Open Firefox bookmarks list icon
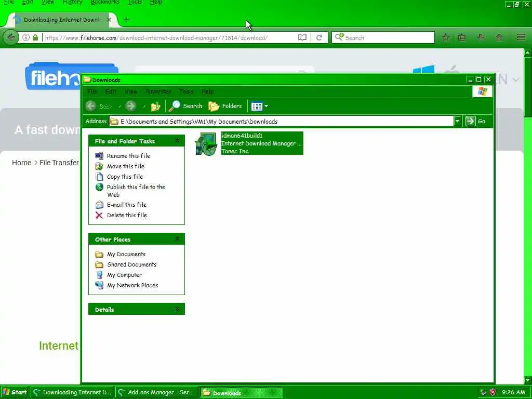The height and width of the screenshot is (399, 532). tap(462, 37)
